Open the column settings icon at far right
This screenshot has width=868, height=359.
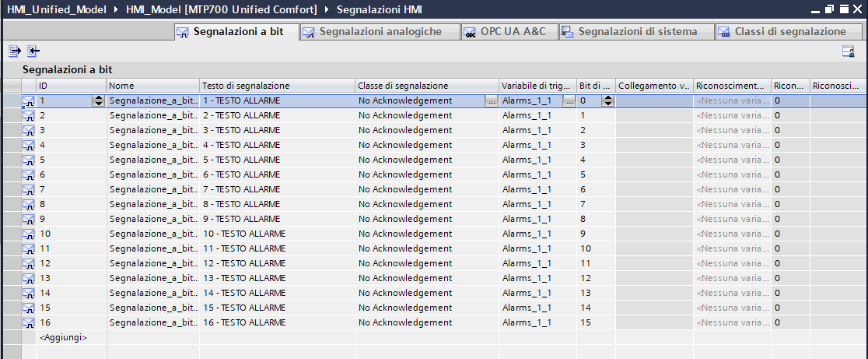point(848,51)
